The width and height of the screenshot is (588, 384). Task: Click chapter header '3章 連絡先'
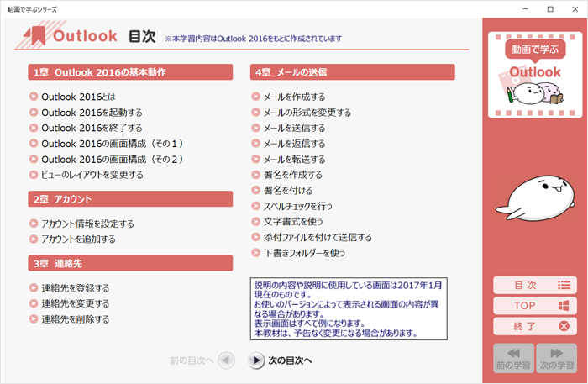click(130, 263)
